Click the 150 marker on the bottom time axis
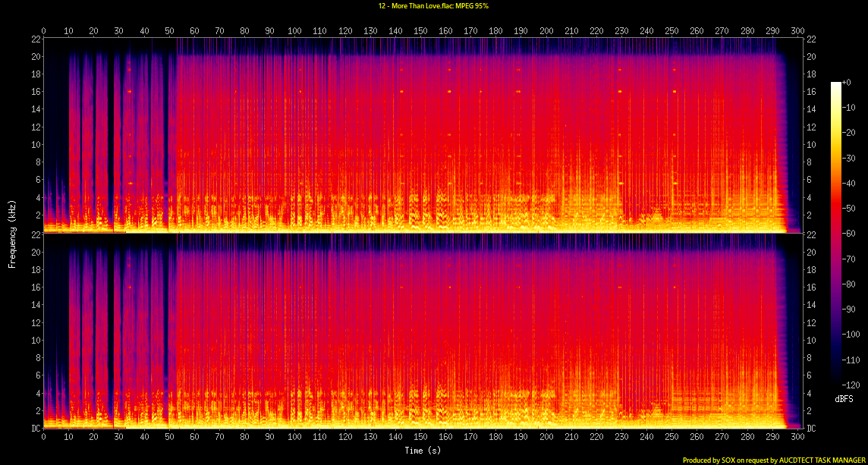The image size is (868, 465). (420, 438)
